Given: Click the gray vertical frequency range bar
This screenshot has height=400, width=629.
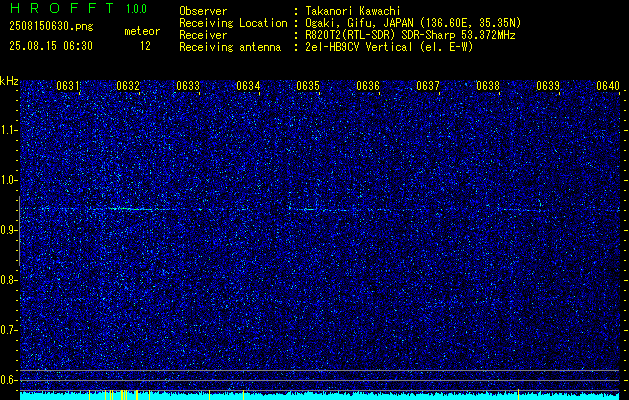Looking at the screenshot, I should (x=19, y=231).
